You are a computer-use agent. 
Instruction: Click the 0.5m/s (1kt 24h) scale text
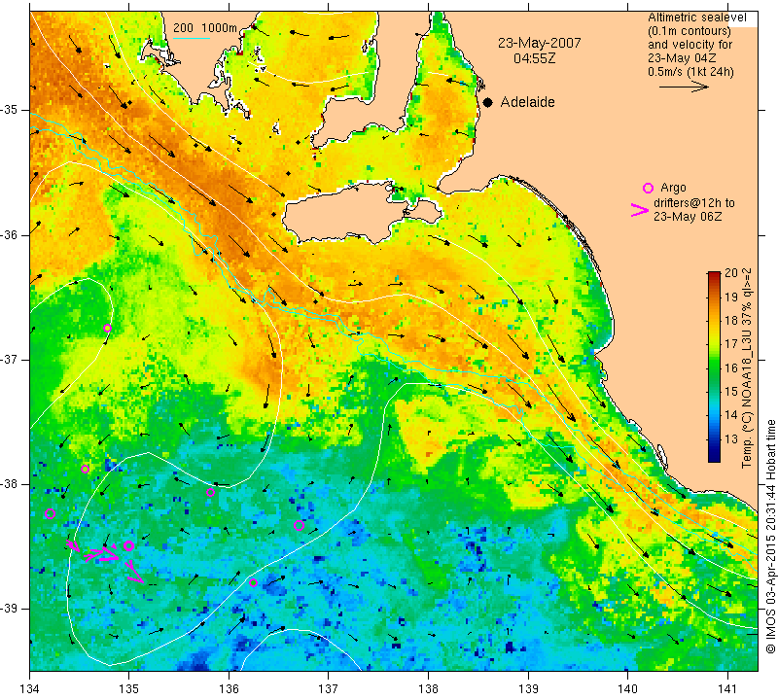pyautogui.click(x=690, y=71)
